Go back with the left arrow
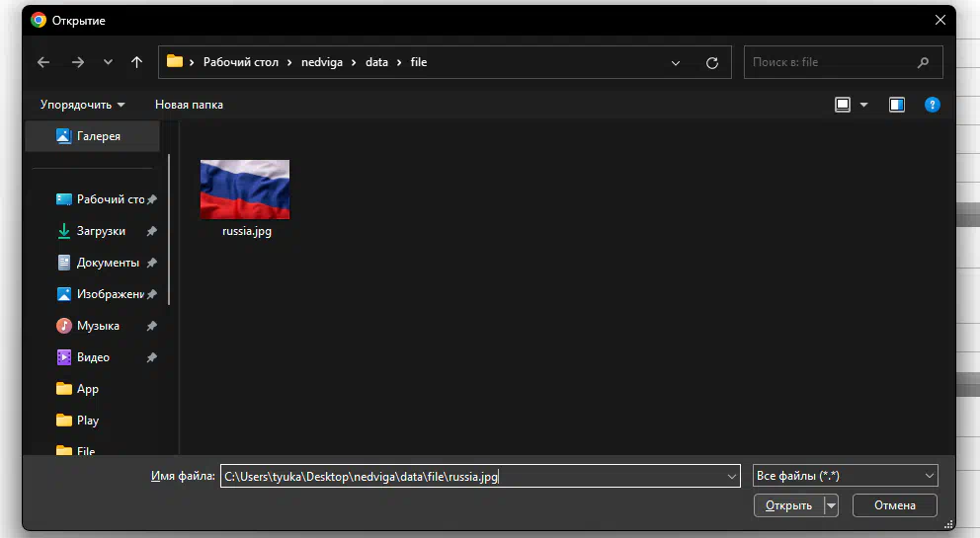Image resolution: width=980 pixels, height=538 pixels. 43,62
